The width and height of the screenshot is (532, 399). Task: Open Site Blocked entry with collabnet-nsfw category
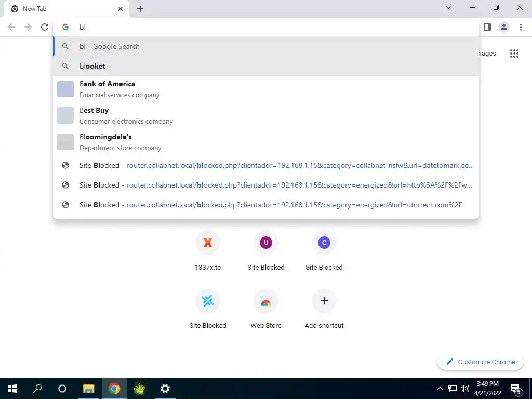(266, 166)
